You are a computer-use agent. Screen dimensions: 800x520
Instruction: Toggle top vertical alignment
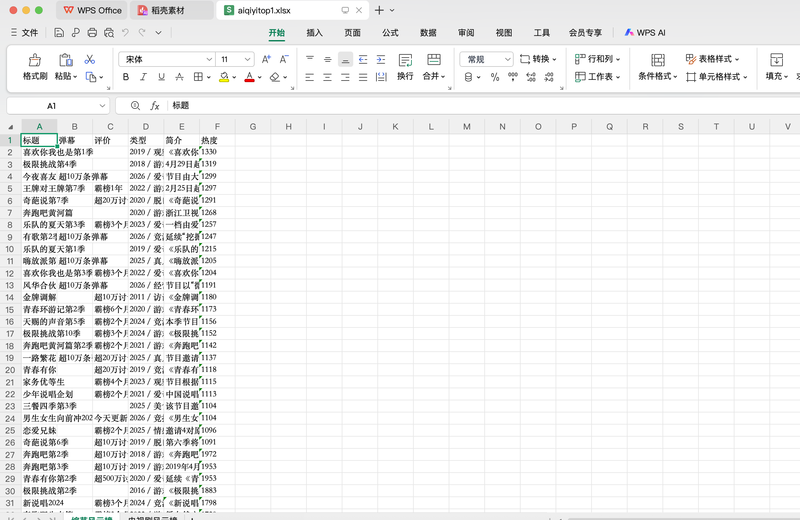tap(310, 59)
